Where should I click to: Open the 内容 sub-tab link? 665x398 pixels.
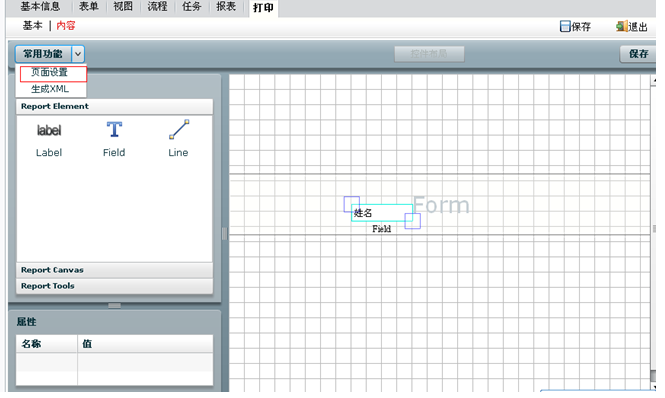click(x=66, y=26)
